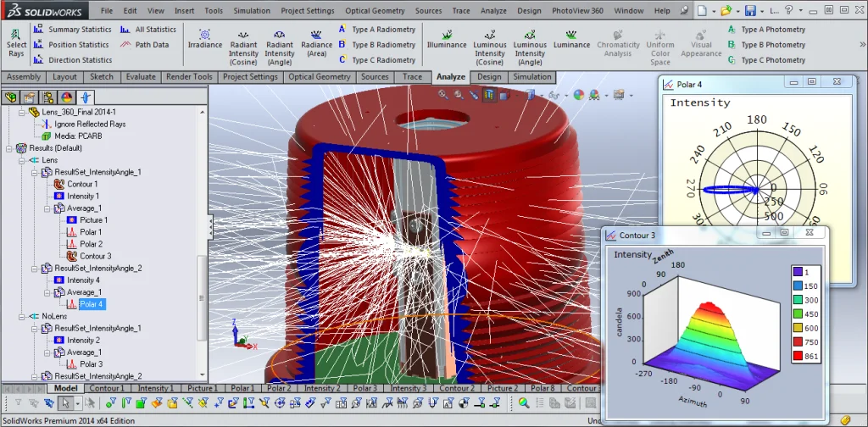The width and height of the screenshot is (868, 427).
Task: Click the Zoom to Fit view icon
Action: point(443,95)
